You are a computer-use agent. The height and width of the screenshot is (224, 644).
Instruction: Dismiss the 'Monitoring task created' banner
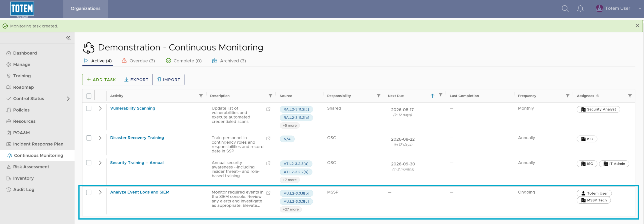(x=637, y=26)
